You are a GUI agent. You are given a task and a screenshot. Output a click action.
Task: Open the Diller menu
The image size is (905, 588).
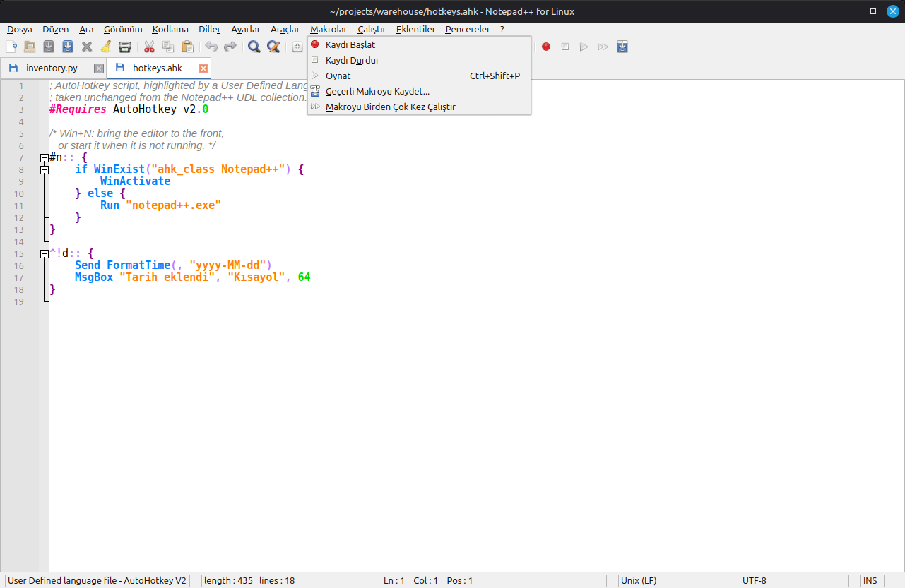(x=210, y=29)
